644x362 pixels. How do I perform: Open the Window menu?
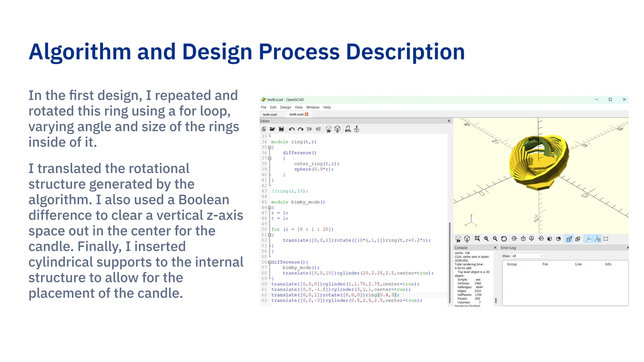click(313, 107)
